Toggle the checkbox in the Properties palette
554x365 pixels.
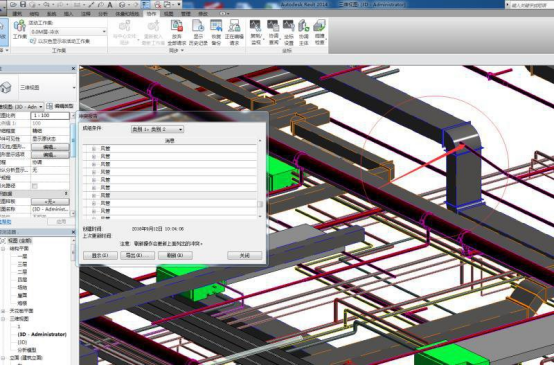(x=35, y=186)
